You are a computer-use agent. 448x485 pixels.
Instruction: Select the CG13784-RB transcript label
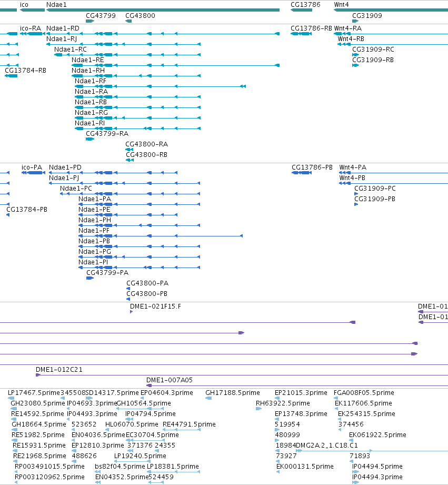(x=26, y=71)
